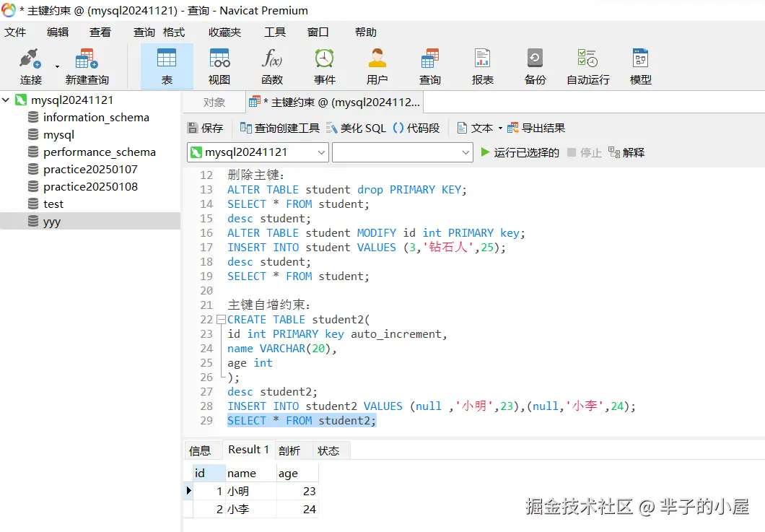Select the 小明 cell in results
Viewport: 765px width, 532px height.
coord(250,491)
